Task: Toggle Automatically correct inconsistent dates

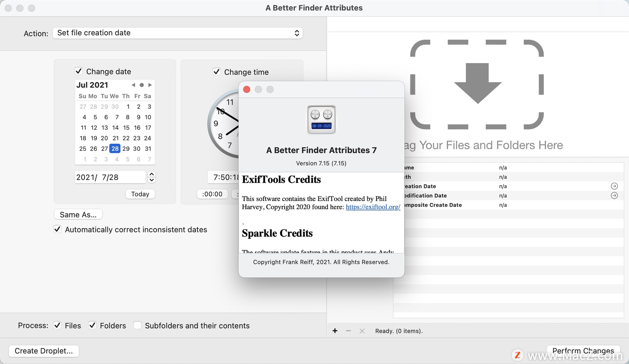Action: pyautogui.click(x=57, y=229)
